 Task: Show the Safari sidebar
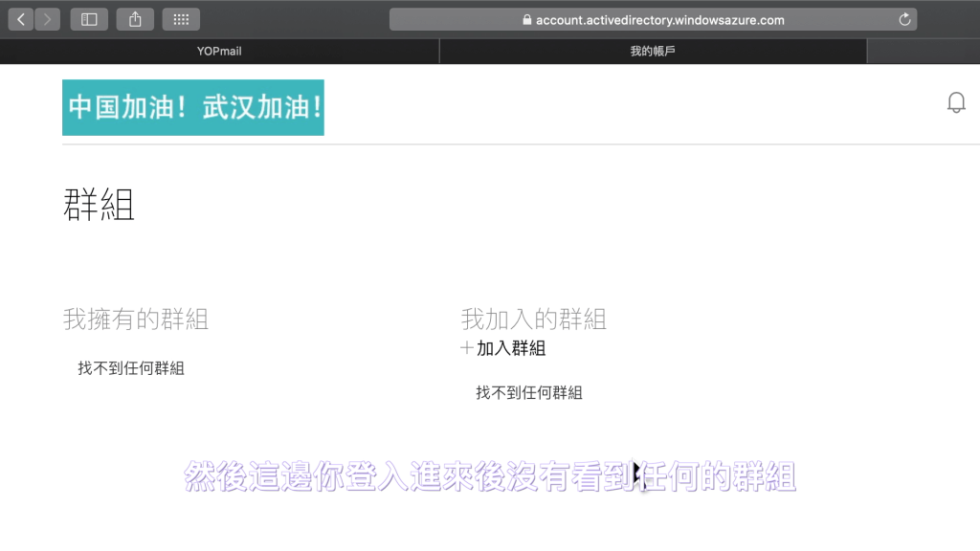coord(89,20)
